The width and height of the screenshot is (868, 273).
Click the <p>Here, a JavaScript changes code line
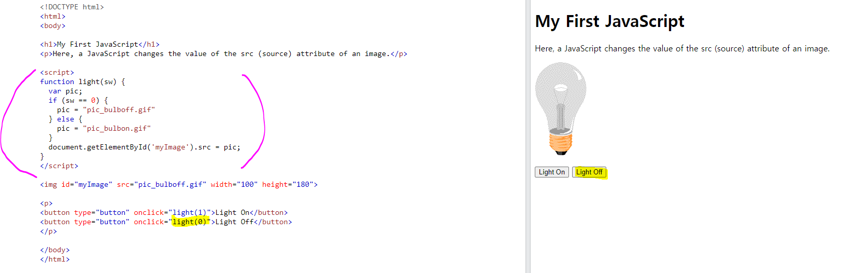223,53
